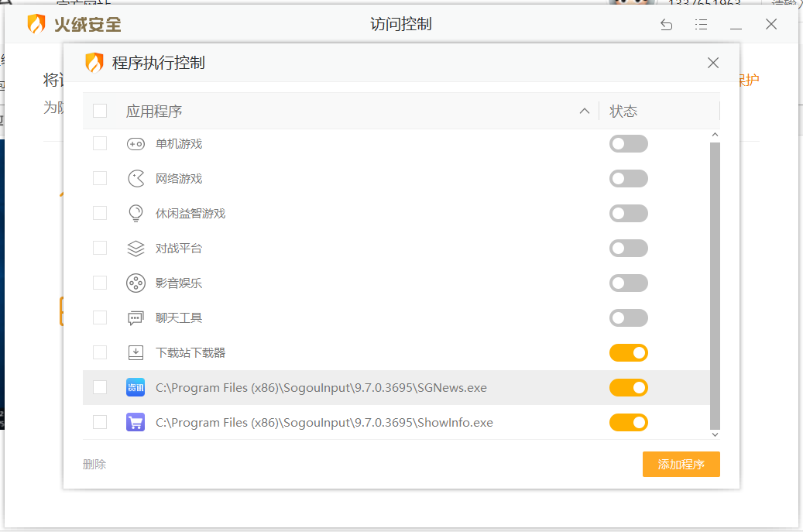Viewport: 803px width, 532px height.
Task: Click the 影音娱乐 film reel icon
Action: (136, 283)
